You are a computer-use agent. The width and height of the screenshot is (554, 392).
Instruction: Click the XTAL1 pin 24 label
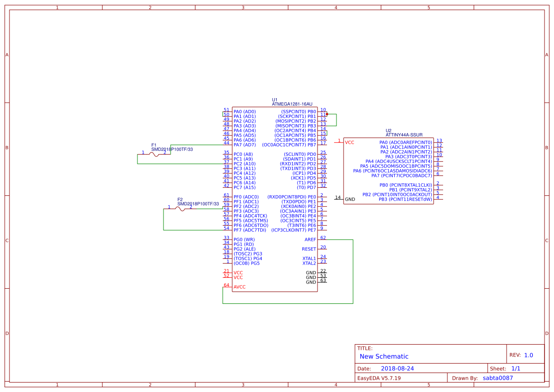click(x=309, y=259)
